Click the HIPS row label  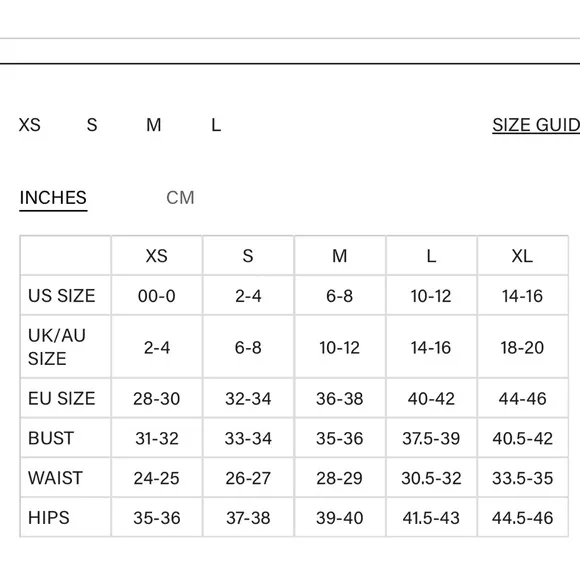(48, 517)
